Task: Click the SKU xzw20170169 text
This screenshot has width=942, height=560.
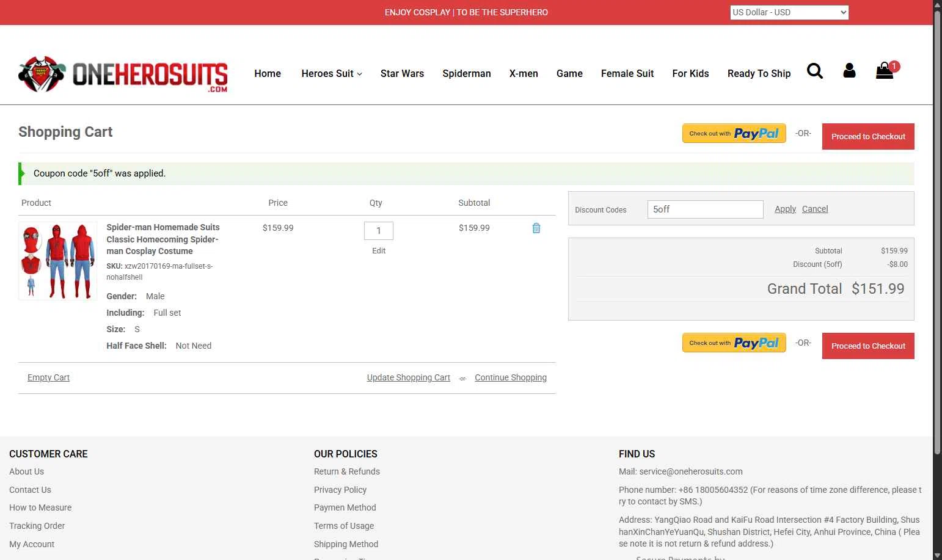Action: (159, 272)
